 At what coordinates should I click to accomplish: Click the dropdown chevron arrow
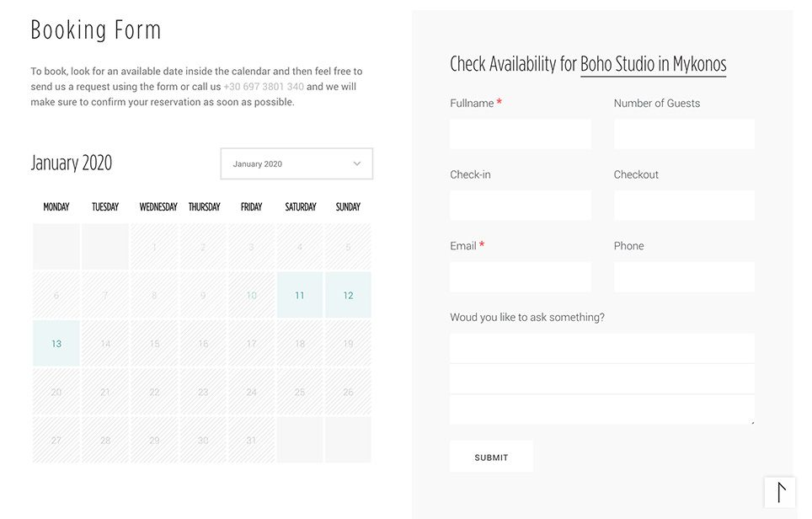click(356, 164)
